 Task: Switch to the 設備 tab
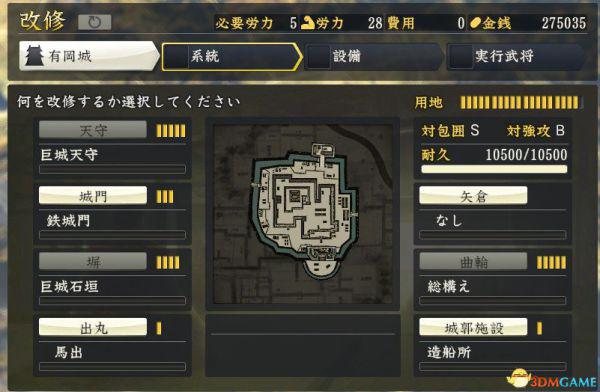click(374, 57)
